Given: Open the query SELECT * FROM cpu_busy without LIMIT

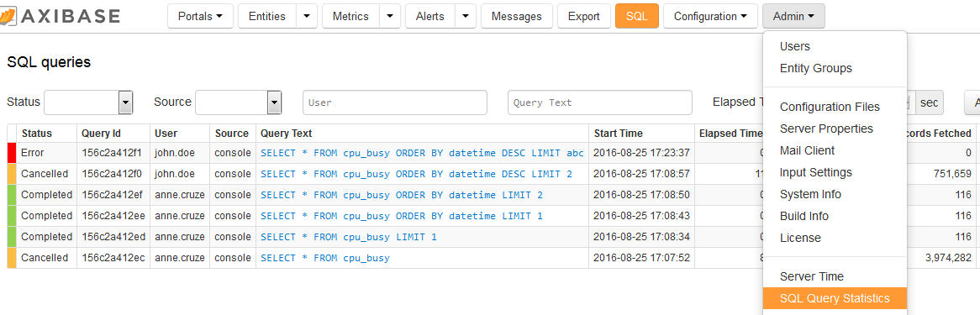Looking at the screenshot, I should (325, 258).
